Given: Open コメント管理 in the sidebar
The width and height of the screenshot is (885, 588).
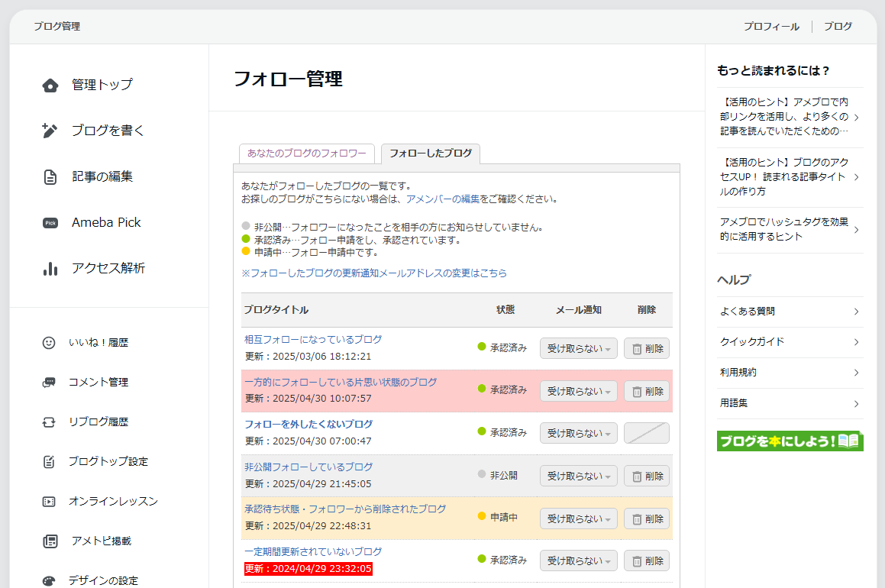Looking at the screenshot, I should pos(99,382).
